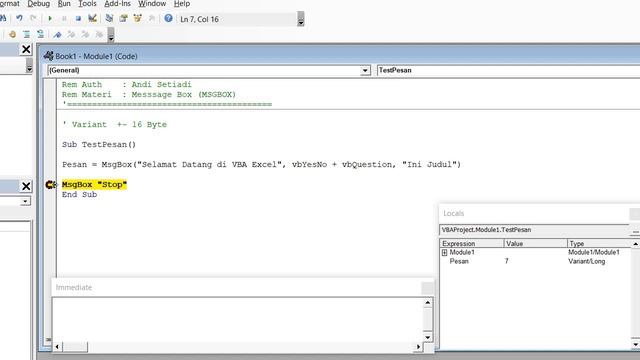Viewport: 640px width, 360px height.
Task: Click the Find binoculars icon
Action: 2,18
